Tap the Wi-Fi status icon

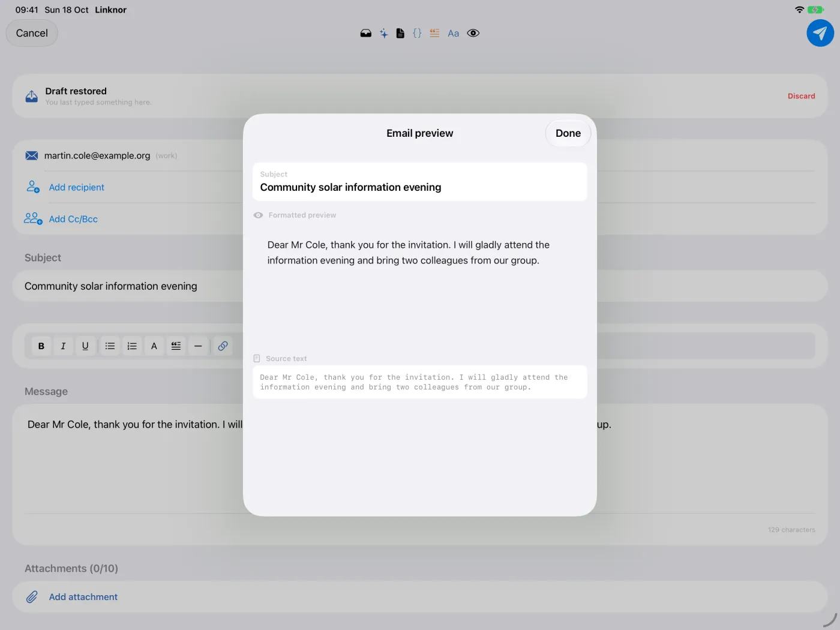(x=799, y=10)
